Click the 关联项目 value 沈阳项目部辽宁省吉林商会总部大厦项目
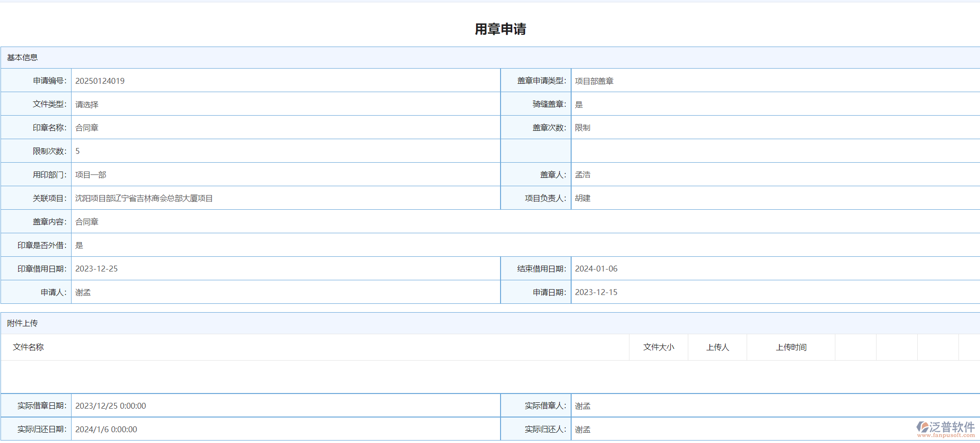This screenshot has width=980, height=443. pos(144,198)
